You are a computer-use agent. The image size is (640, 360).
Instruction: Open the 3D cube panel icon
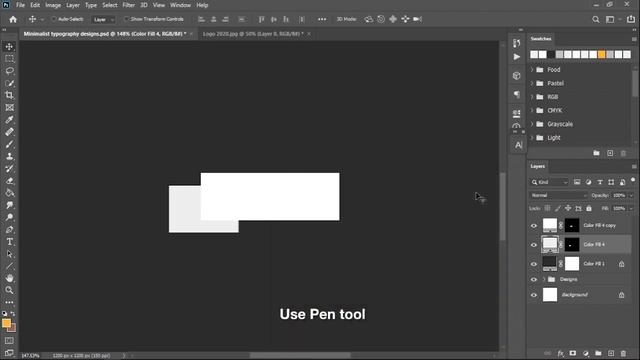click(517, 76)
